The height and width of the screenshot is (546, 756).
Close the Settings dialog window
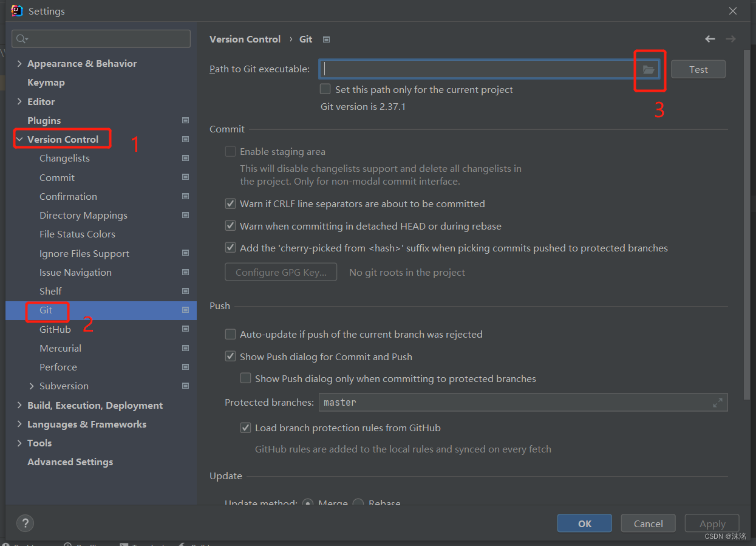pos(733,11)
